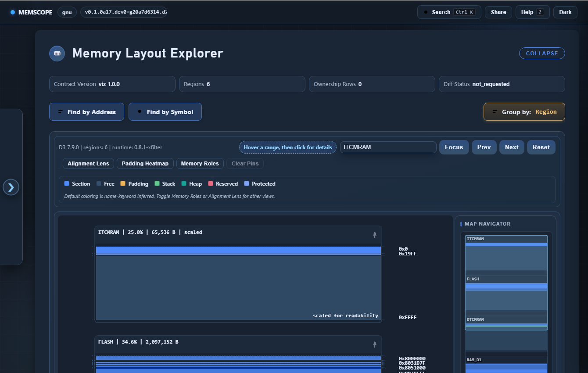Click the hint Hover a range, then click

point(288,147)
